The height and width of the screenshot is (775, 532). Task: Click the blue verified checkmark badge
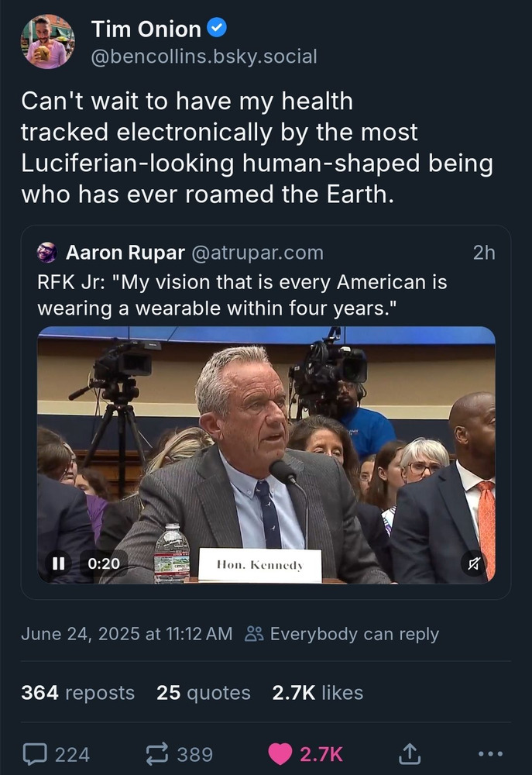(217, 28)
